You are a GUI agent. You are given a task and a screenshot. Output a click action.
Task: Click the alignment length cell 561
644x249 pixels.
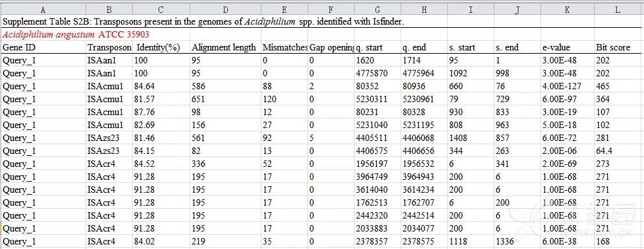coord(225,138)
